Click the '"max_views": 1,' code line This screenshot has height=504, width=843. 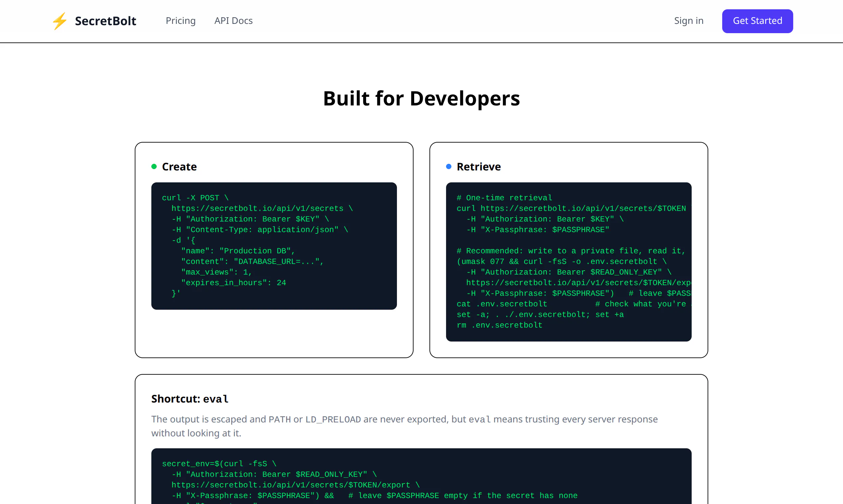(x=216, y=272)
